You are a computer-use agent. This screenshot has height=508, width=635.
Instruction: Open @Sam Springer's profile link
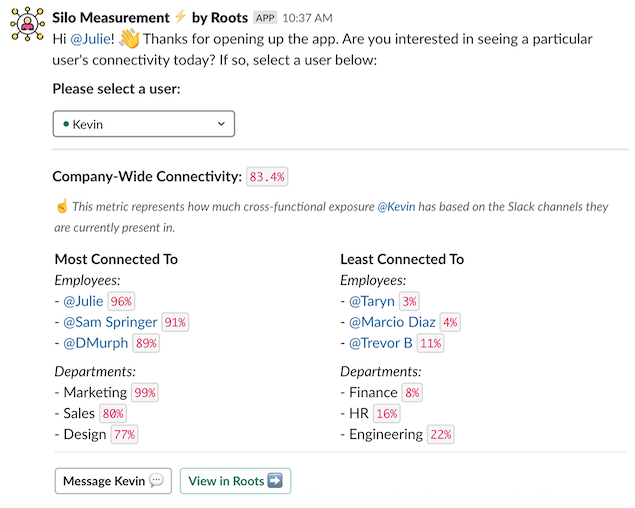pos(110,322)
